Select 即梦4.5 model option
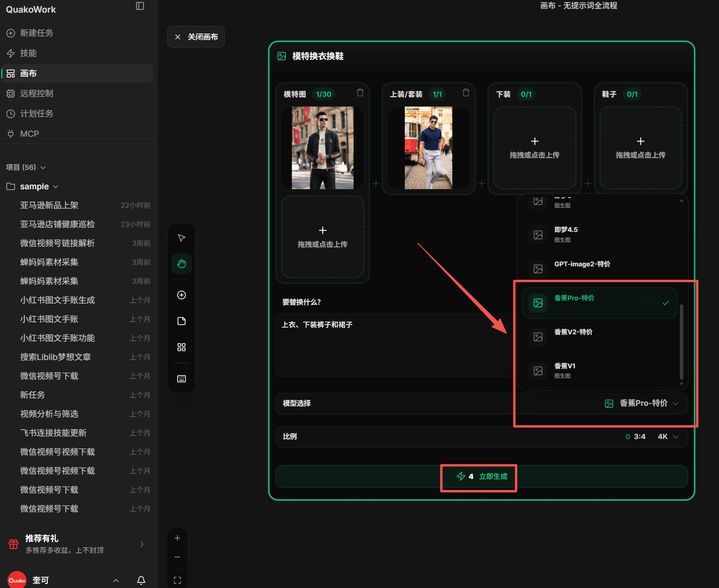Image resolution: width=719 pixels, height=588 pixels. [x=600, y=235]
